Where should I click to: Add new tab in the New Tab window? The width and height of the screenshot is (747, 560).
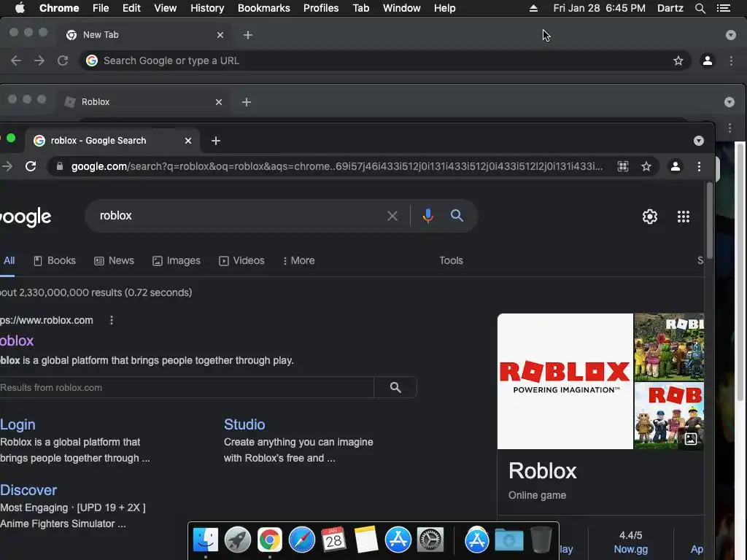click(x=248, y=35)
